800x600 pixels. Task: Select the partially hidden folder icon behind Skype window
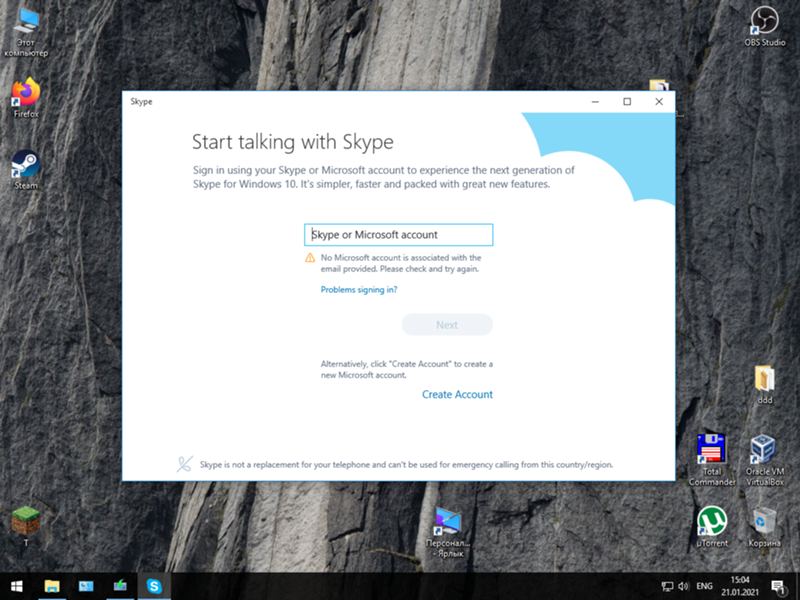click(659, 85)
